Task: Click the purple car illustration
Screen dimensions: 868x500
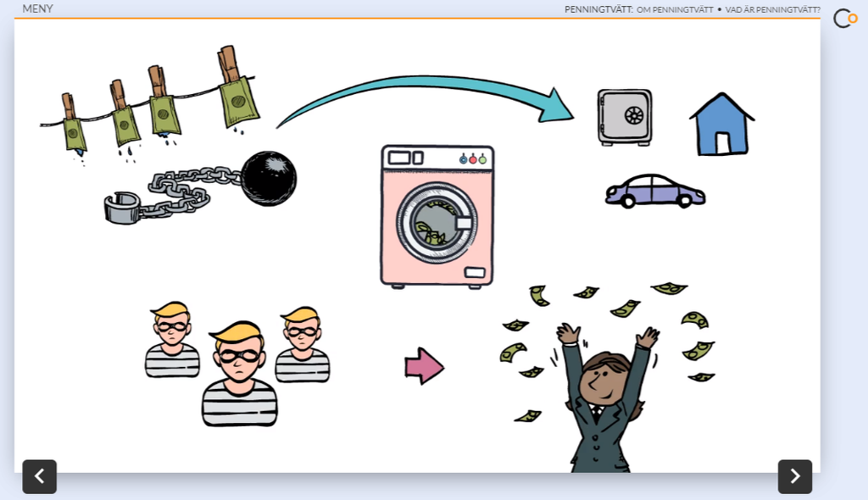Action: (x=655, y=192)
